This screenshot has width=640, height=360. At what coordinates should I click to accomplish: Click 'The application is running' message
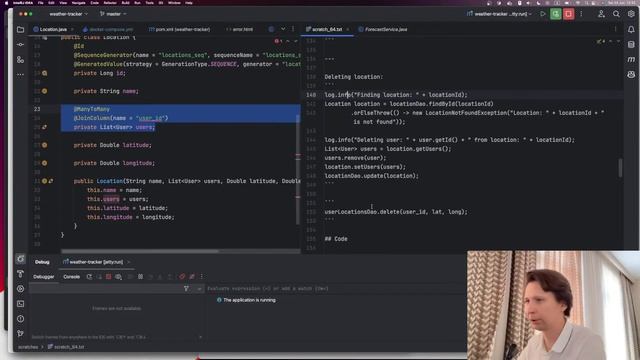(249, 300)
